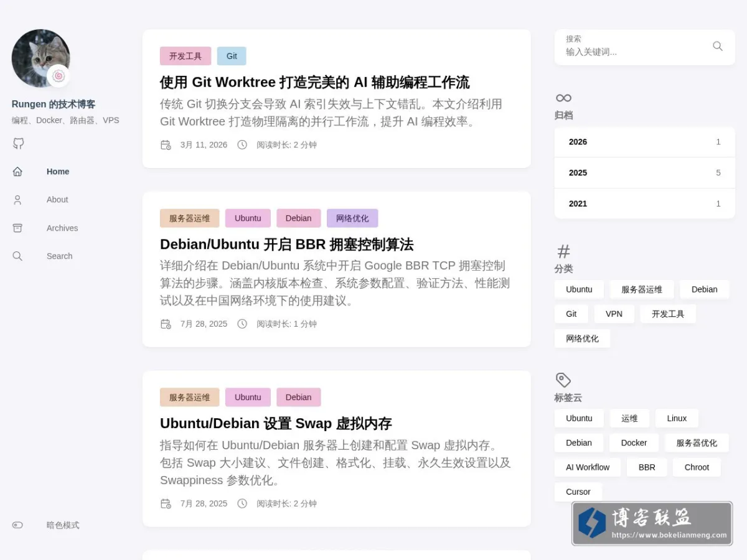Click the magnifier icon in search box
The width and height of the screenshot is (747, 560).
(718, 46)
